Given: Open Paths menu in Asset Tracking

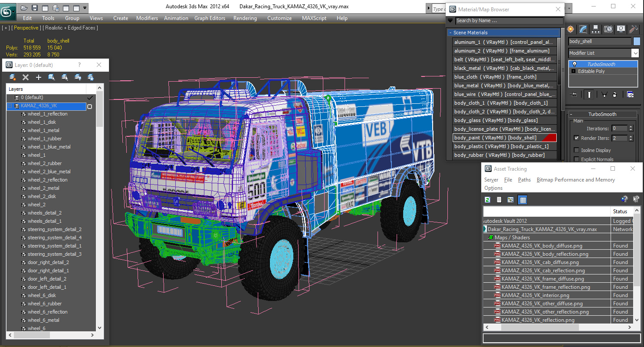Looking at the screenshot, I should pos(524,180).
